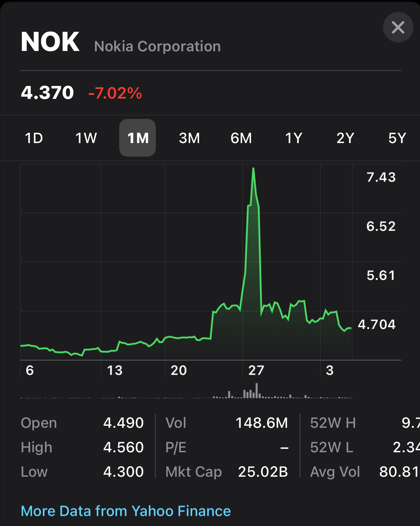Viewport: 420px width, 526px height.
Task: Select the highlighted 1M range tab
Action: click(138, 138)
